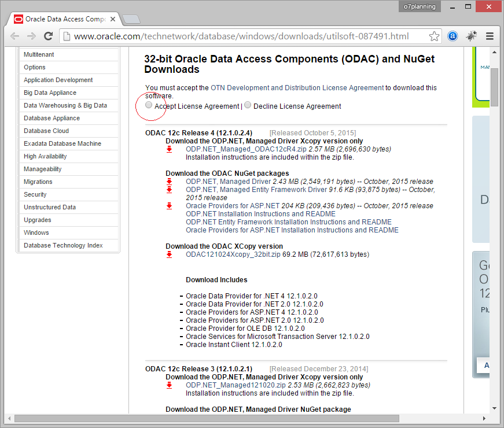Open the OTN Development and Distribution License Agreement
This screenshot has width=504, height=428.
tap(297, 88)
